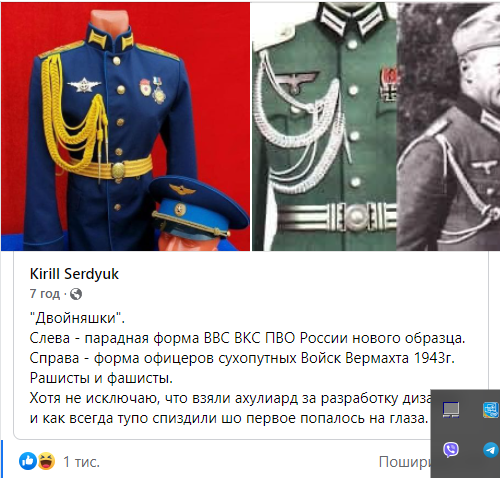This screenshot has height=478, width=500.
Task: View the '1 тис.' reactions list
Action: 81,462
